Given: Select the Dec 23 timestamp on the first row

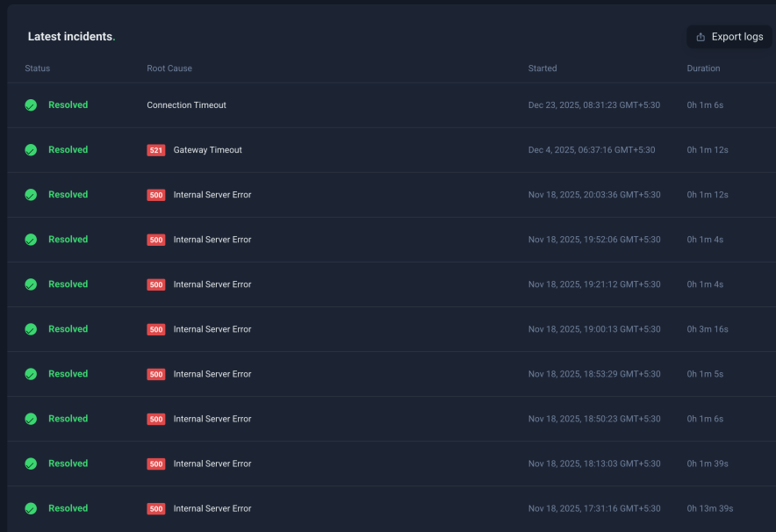Looking at the screenshot, I should tap(593, 104).
